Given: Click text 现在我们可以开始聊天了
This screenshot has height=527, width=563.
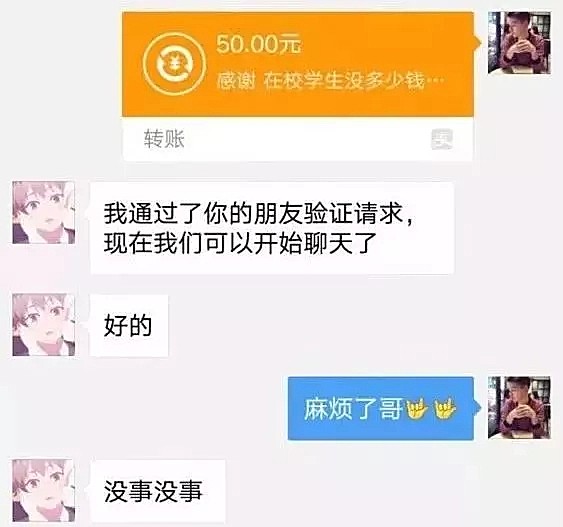Looking at the screenshot, I should pyautogui.click(x=240, y=243).
